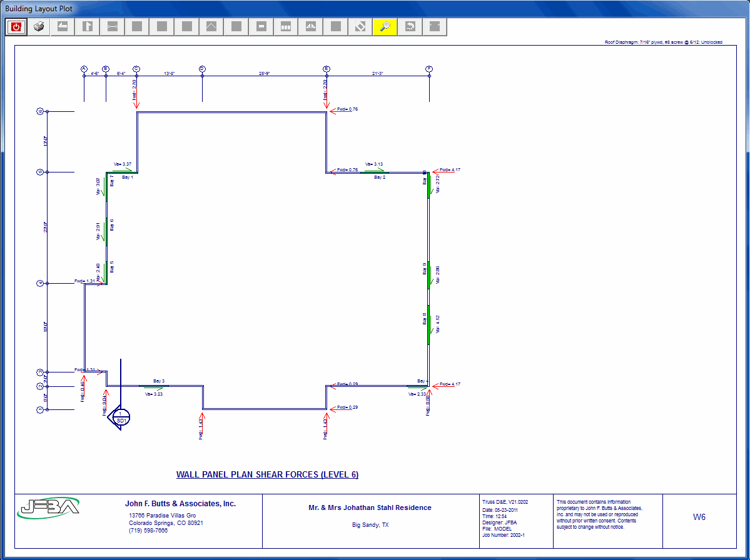Click the minus sign toolbar icon
Viewport: 750px width, 560px height.
click(261, 27)
